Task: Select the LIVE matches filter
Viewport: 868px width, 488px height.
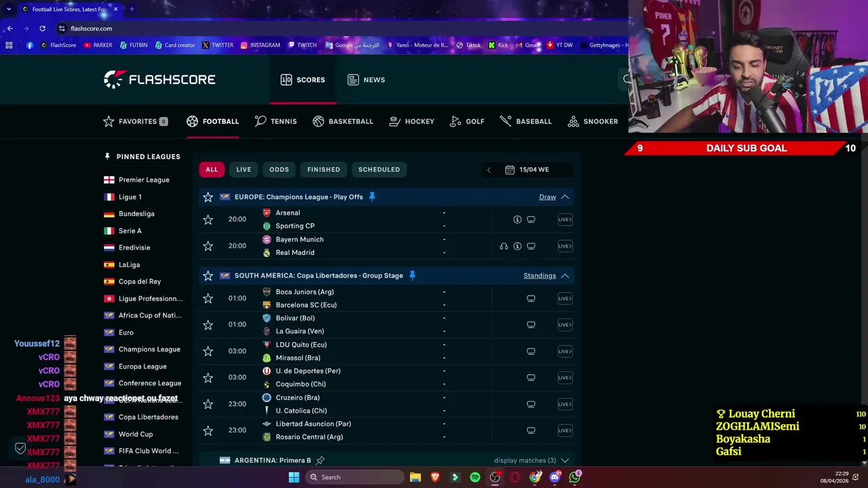Action: pos(243,169)
